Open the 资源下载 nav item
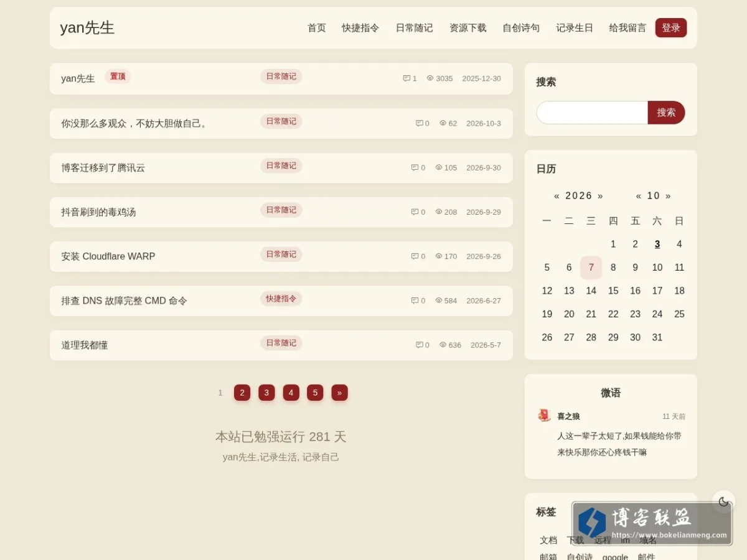This screenshot has height=560, width=747. pyautogui.click(x=467, y=28)
